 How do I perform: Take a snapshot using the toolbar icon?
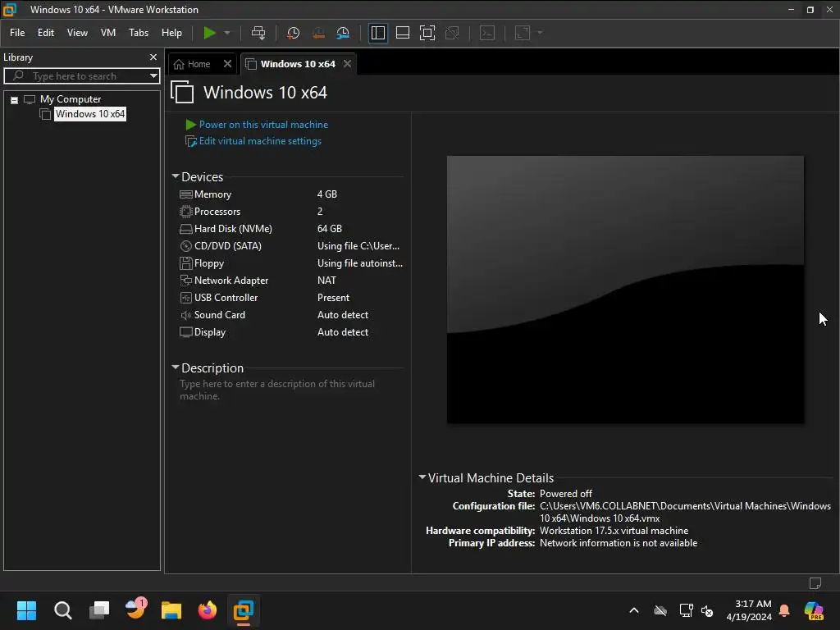[x=293, y=33]
